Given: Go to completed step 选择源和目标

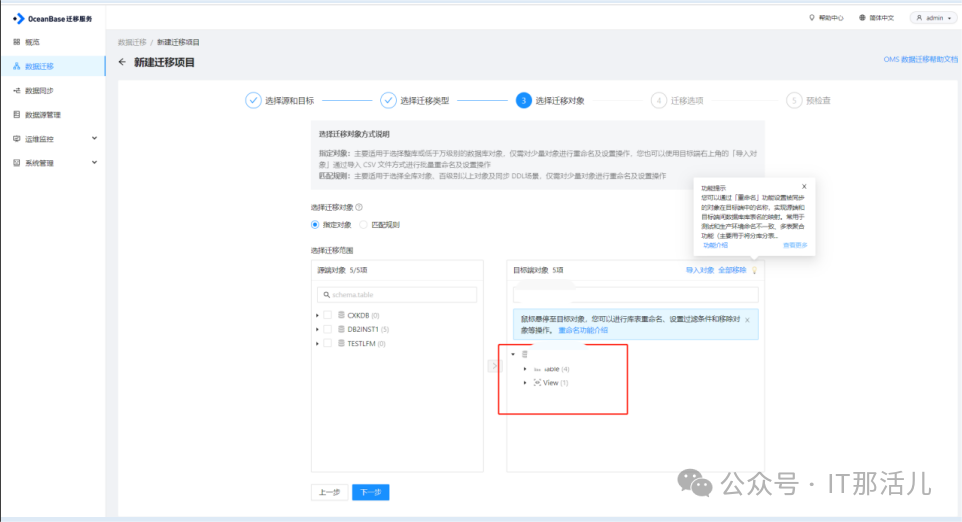Looking at the screenshot, I should (280, 101).
